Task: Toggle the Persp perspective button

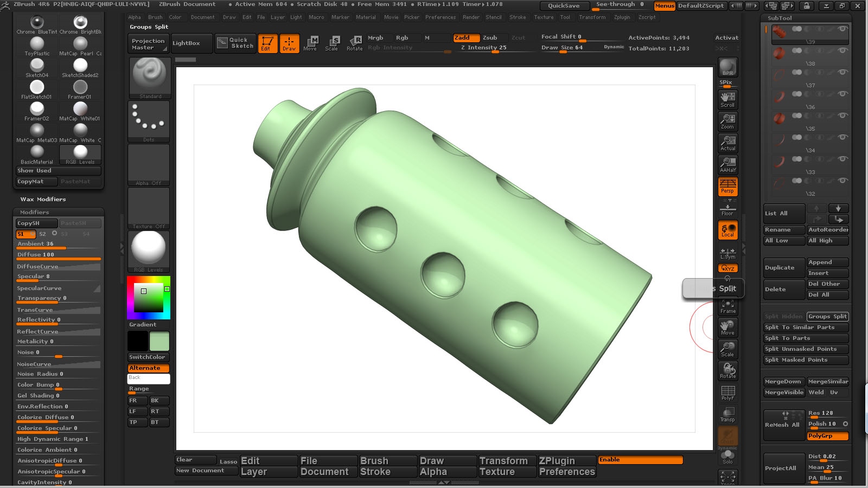Action: click(x=727, y=186)
